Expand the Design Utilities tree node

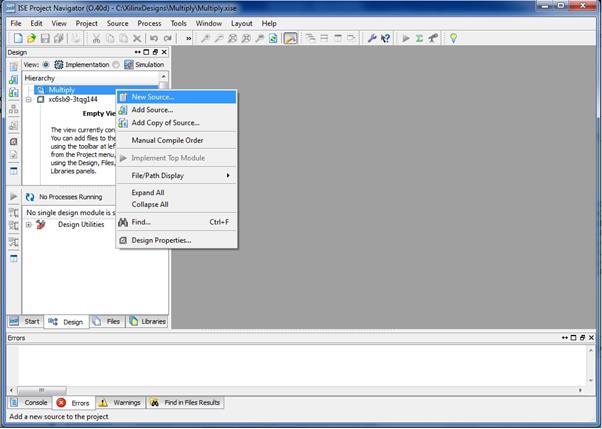pyautogui.click(x=28, y=225)
